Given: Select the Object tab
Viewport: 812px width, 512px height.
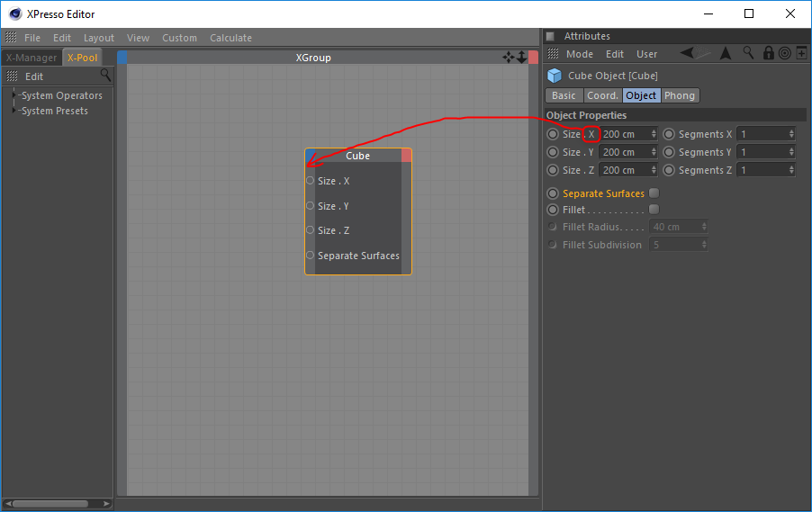Looking at the screenshot, I should [641, 95].
